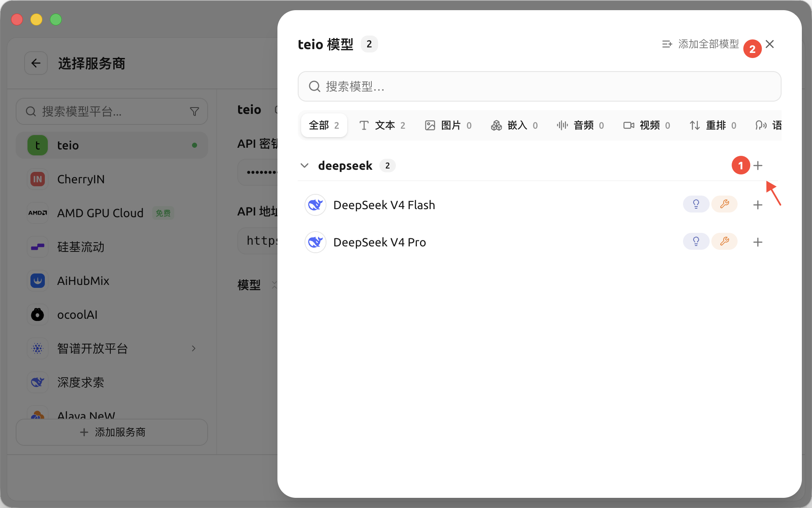This screenshot has width=812, height=508.
Task: Switch to the 图片 tab
Action: (x=448, y=125)
